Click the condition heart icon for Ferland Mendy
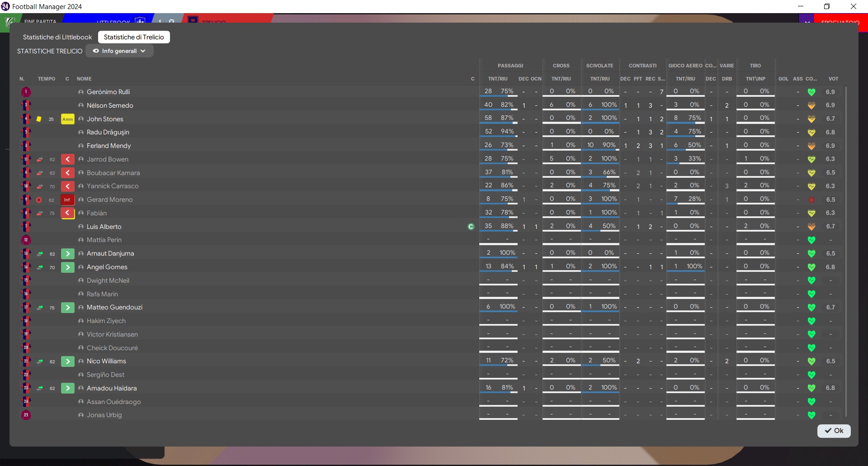868x466 pixels. pos(811,146)
